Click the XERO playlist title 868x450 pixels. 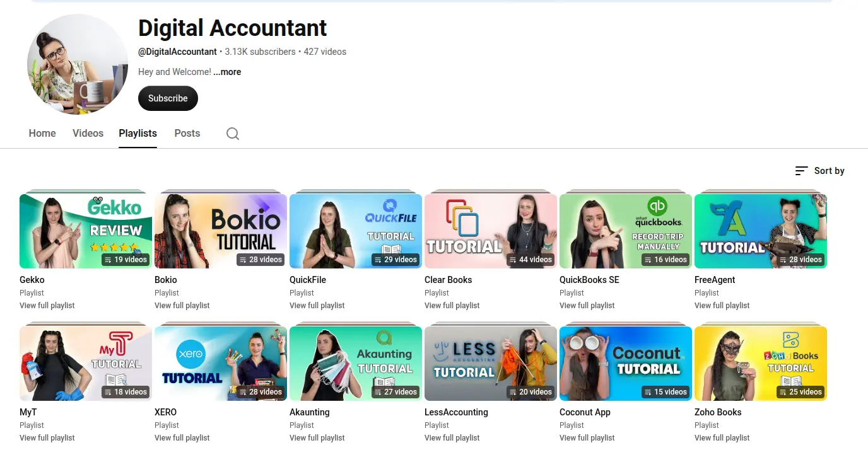click(166, 412)
